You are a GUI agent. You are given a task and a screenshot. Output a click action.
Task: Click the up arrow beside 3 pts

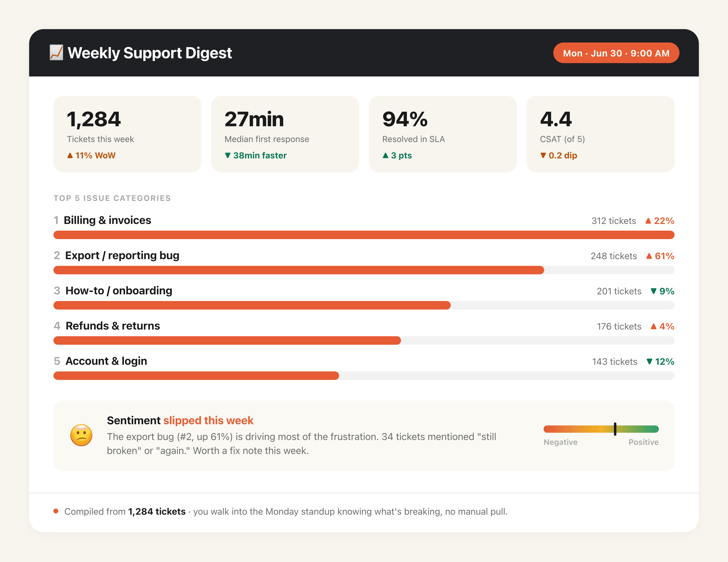[x=385, y=155]
